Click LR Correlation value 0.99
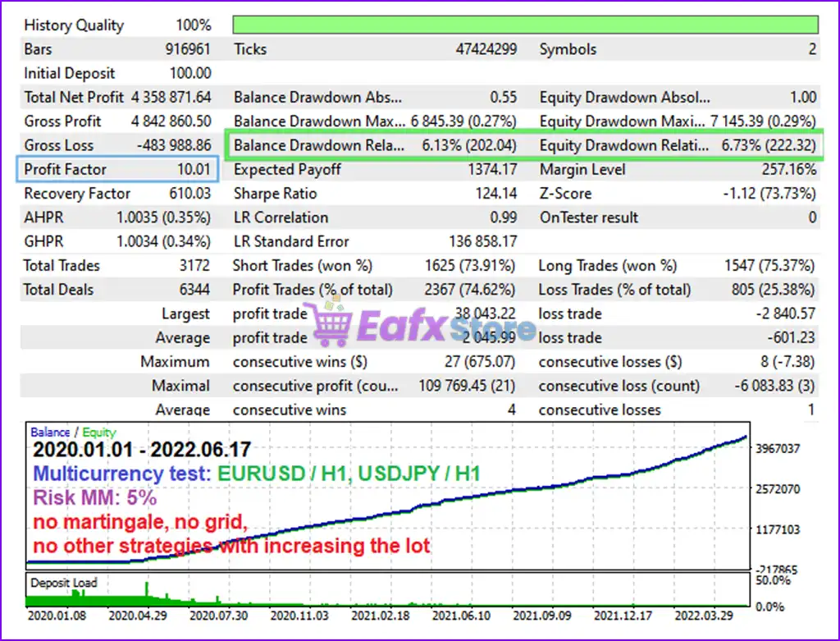This screenshot has width=840, height=641. click(x=504, y=218)
